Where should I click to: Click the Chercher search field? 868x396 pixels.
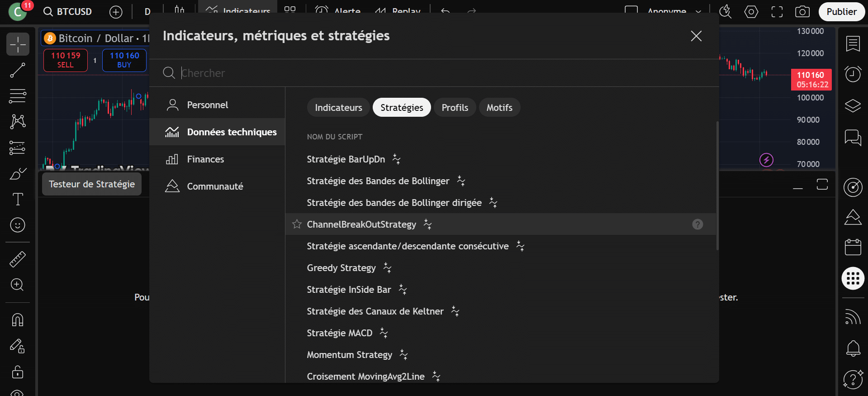click(x=407, y=73)
